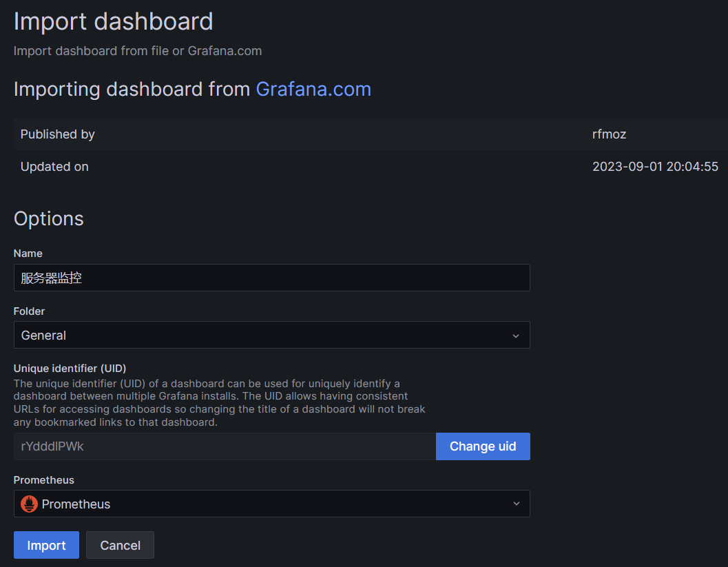Viewport: 728px width, 567px height.
Task: Select the publisher name rfmoz
Action: pos(609,134)
